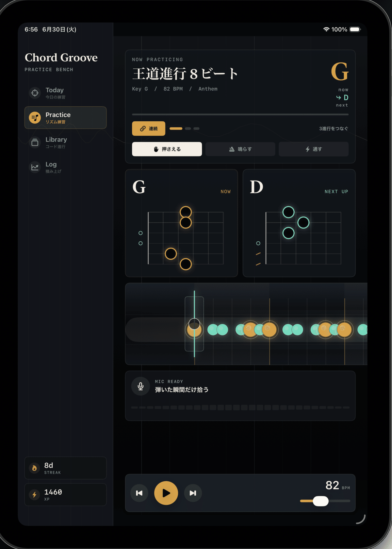
Task: Open the Today sidebar item
Action: (x=65, y=93)
